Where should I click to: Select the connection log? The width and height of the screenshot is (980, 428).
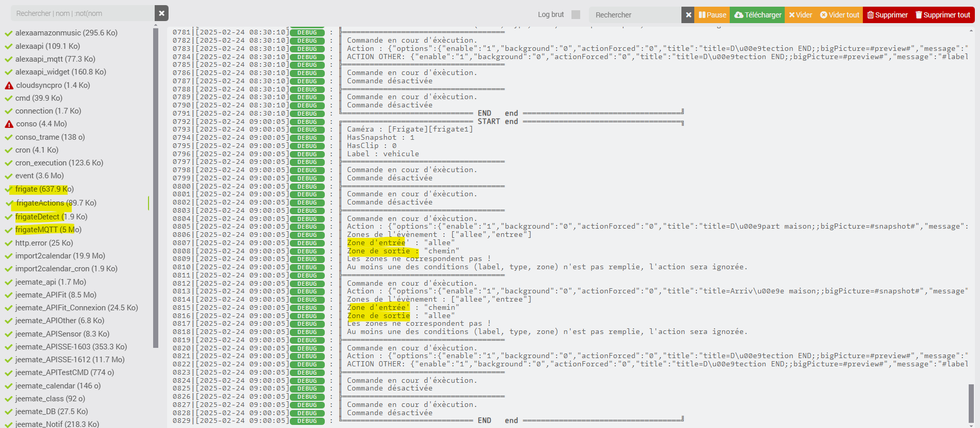click(x=48, y=111)
